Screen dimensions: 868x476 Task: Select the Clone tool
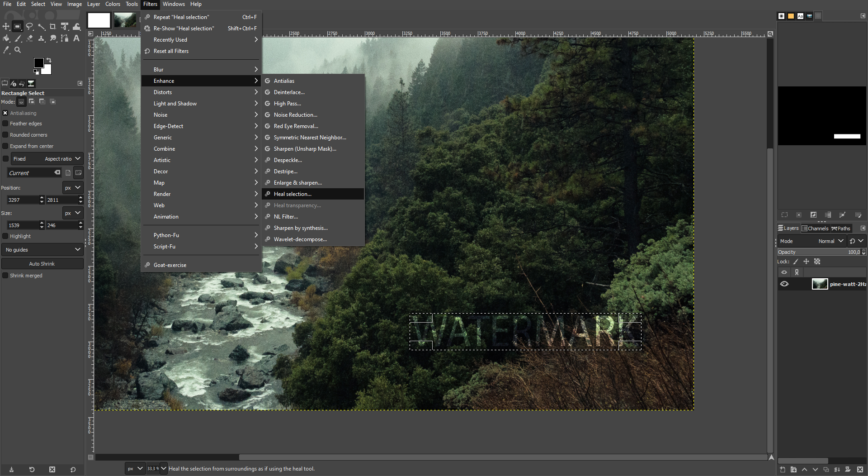tap(42, 38)
